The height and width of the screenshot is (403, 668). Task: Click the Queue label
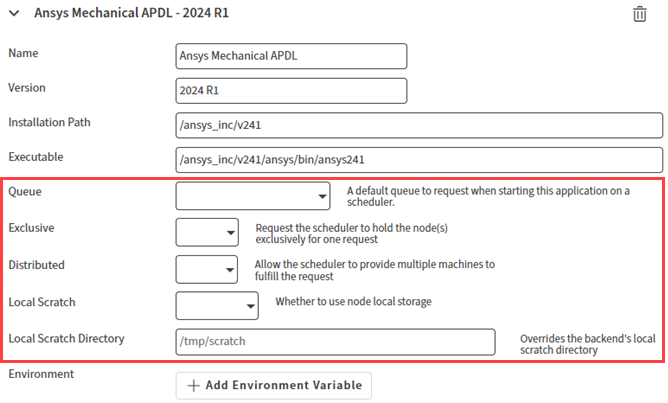point(25,192)
